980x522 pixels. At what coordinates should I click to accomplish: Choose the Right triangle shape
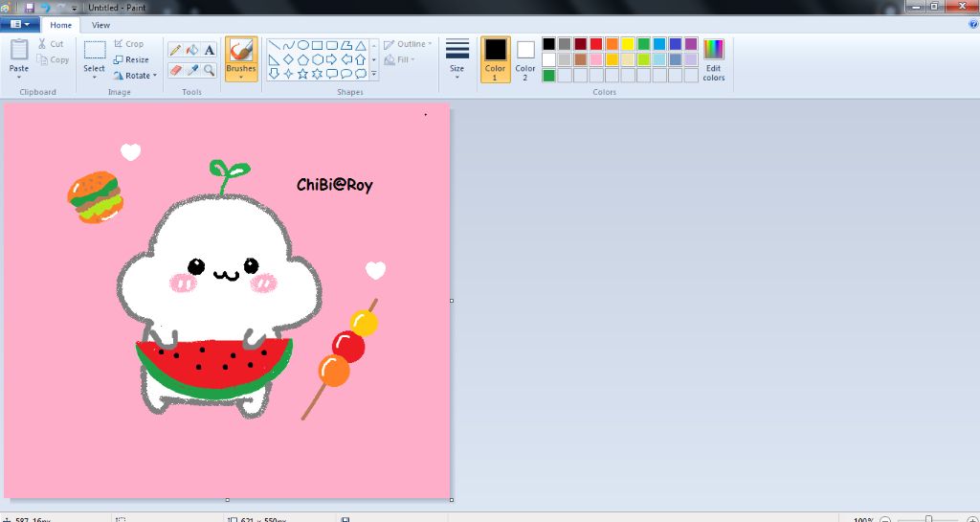click(x=274, y=60)
